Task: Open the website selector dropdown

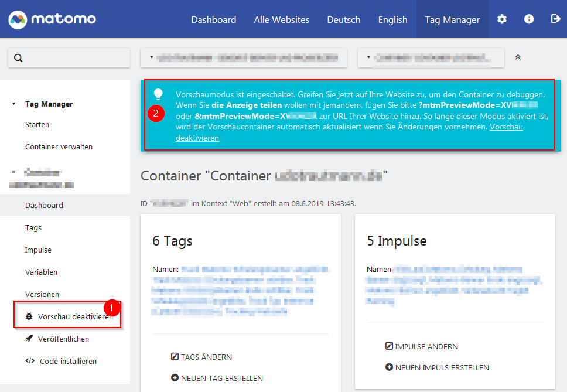Action: click(x=244, y=57)
